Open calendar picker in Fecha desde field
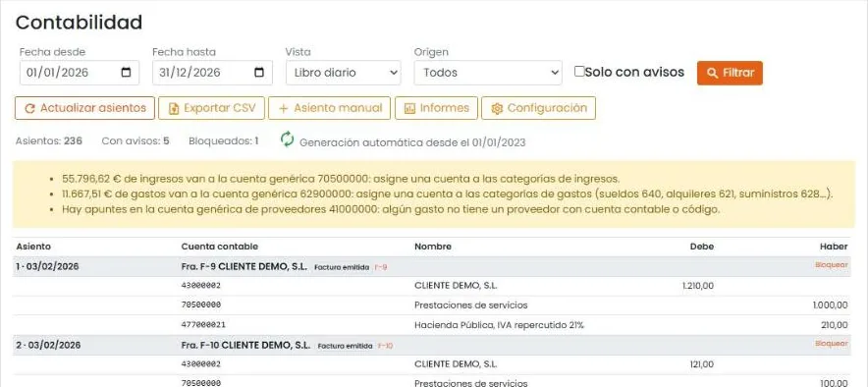Screen dimensions: 868x387 126,72
